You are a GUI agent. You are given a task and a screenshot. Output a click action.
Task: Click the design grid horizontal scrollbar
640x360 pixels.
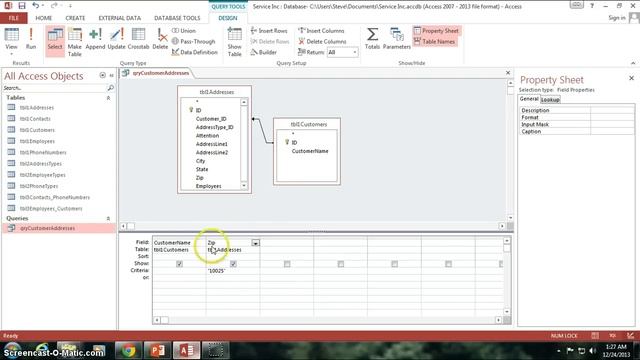click(327, 320)
